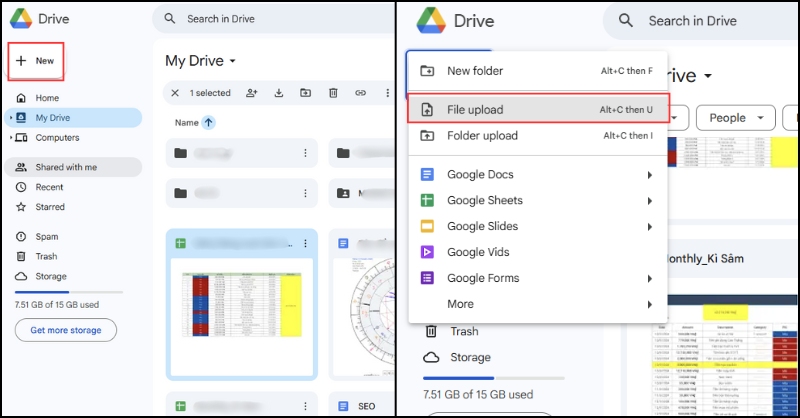Viewport: 800px width, 418px height.
Task: Open Shared with me section
Action: point(73,167)
